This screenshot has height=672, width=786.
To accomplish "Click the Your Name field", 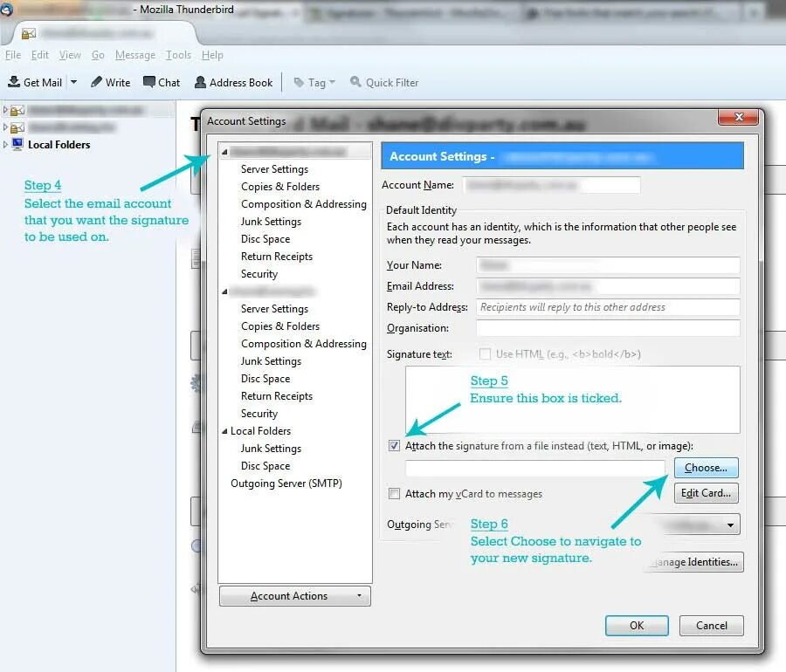I will (x=608, y=265).
